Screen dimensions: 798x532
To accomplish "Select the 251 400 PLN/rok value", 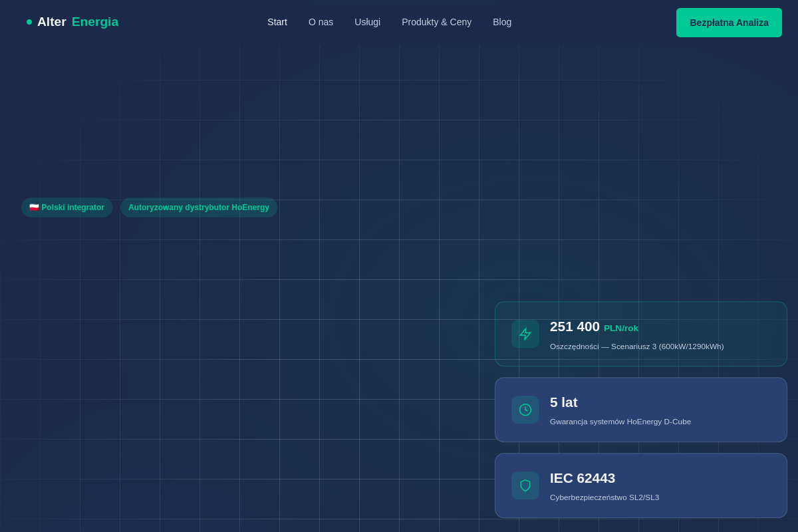I will point(594,327).
